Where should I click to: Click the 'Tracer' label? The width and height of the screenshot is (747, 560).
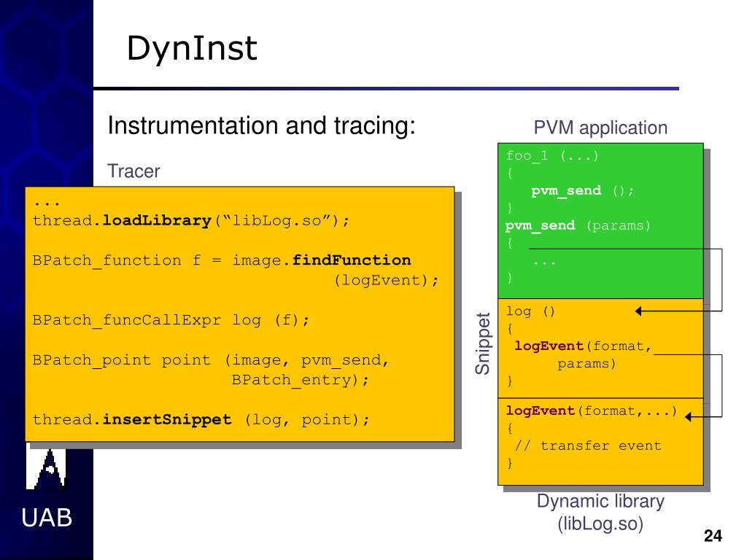click(133, 171)
